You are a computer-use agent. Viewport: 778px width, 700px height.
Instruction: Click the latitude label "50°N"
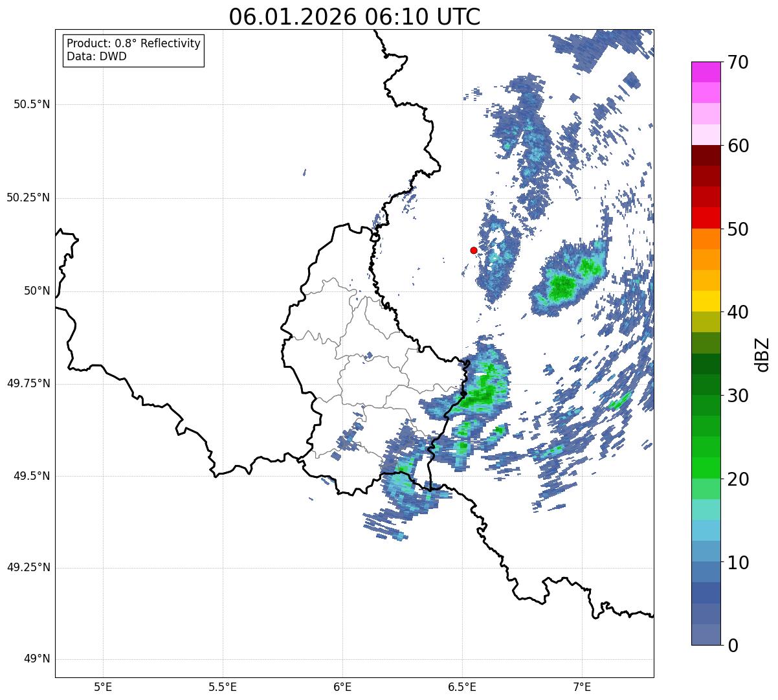click(37, 291)
